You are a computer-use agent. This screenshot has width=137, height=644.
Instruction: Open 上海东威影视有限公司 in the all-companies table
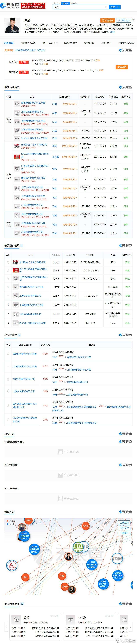click(x=30, y=295)
